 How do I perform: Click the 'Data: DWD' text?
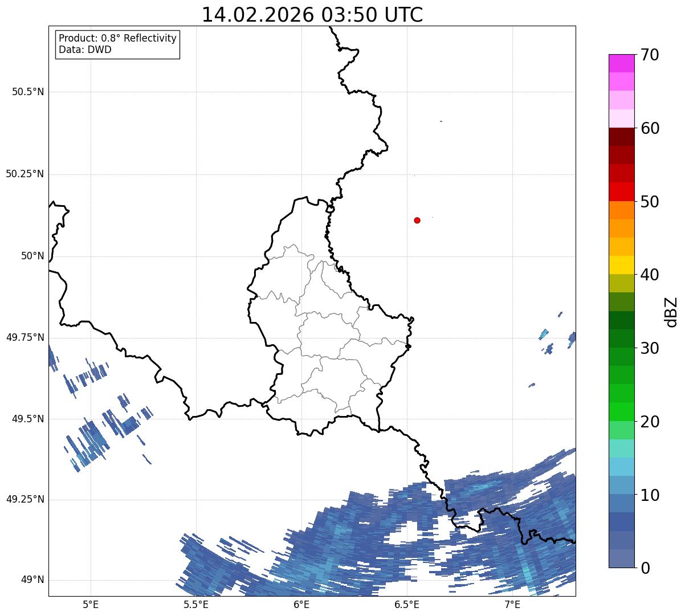pyautogui.click(x=85, y=50)
